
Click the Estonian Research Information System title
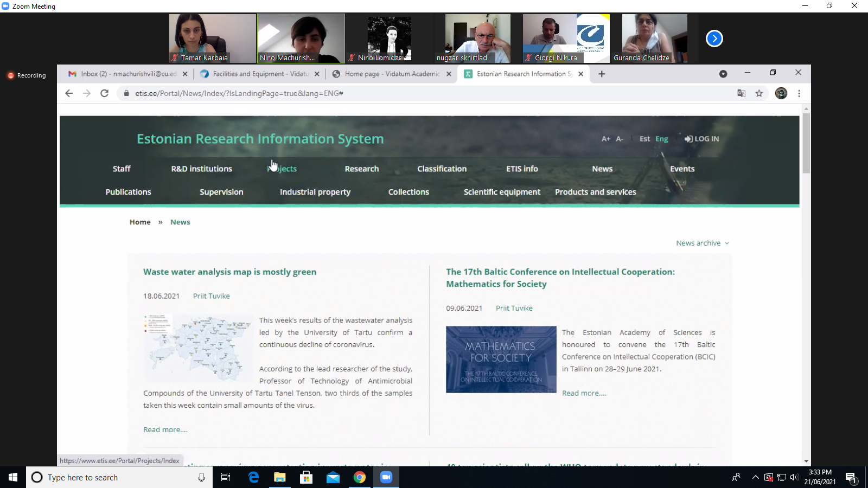260,139
